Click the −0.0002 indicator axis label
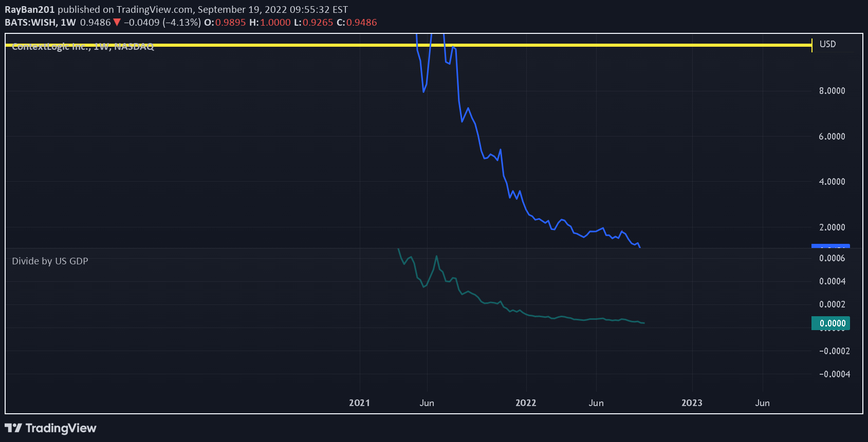The image size is (868, 442). click(834, 351)
